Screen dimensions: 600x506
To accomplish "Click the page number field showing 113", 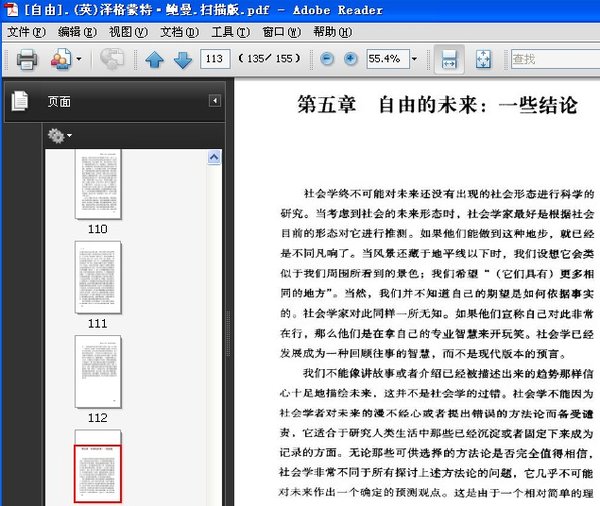I will (215, 60).
